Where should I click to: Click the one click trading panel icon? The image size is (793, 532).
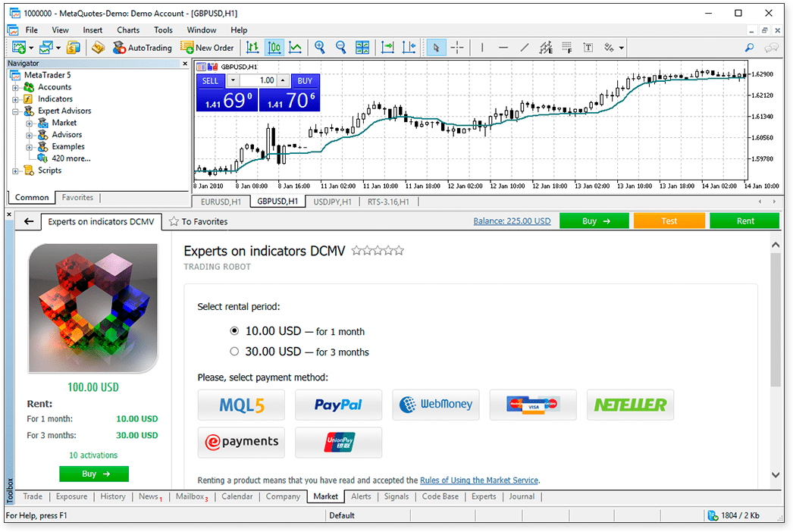coord(202,67)
